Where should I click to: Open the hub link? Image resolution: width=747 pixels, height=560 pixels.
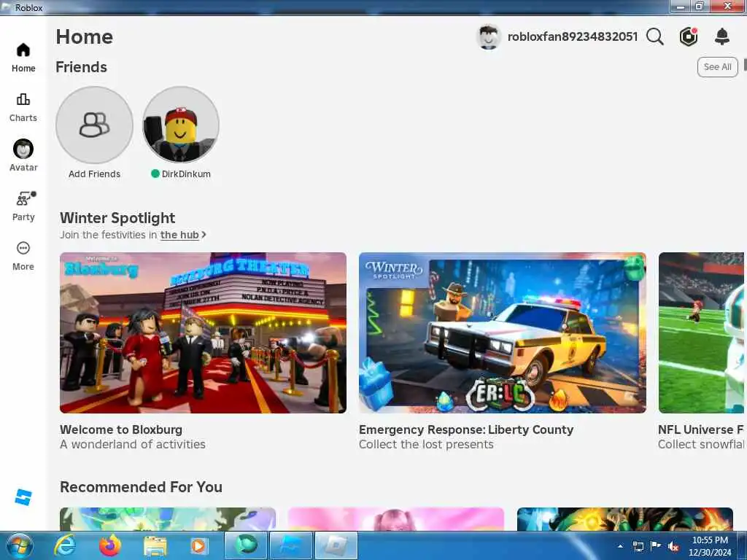click(x=179, y=235)
